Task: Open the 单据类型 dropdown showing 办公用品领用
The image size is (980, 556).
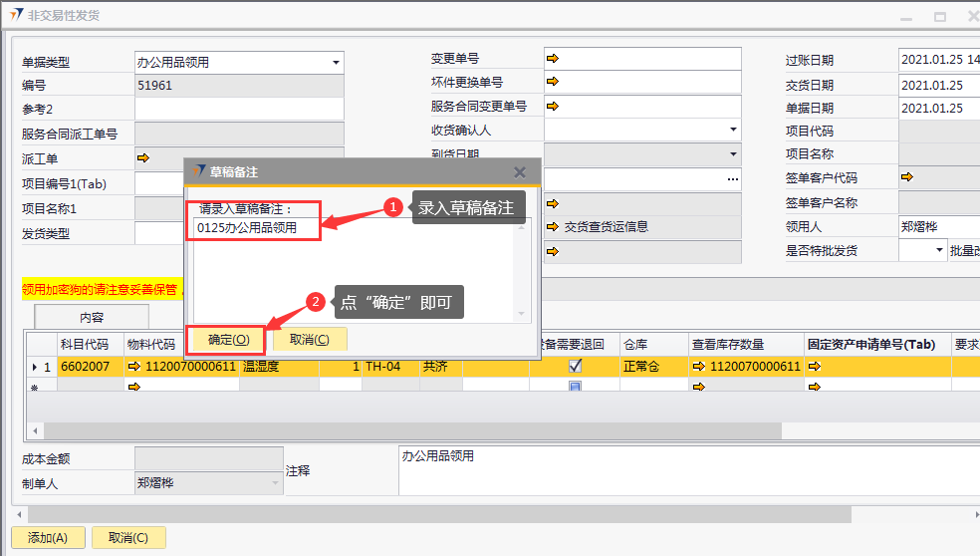Action: point(335,63)
